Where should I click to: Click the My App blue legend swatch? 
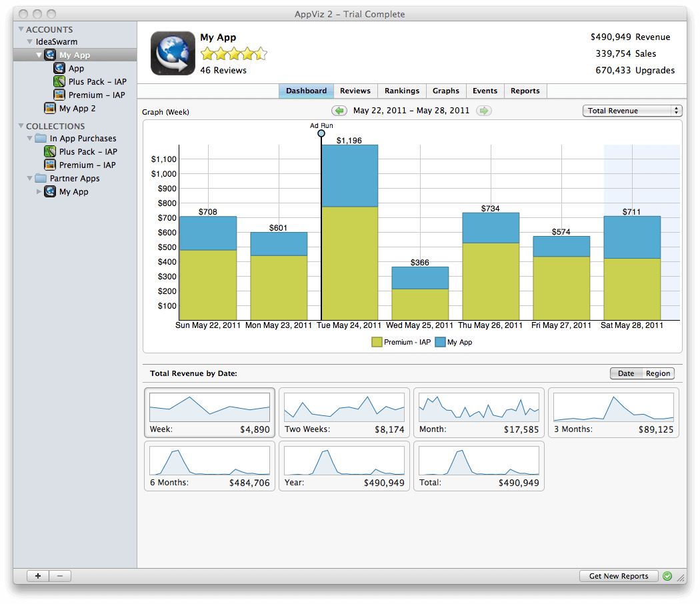(x=440, y=342)
